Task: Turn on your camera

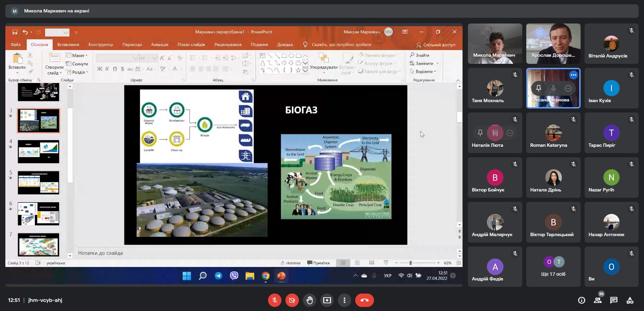Action: point(292,300)
